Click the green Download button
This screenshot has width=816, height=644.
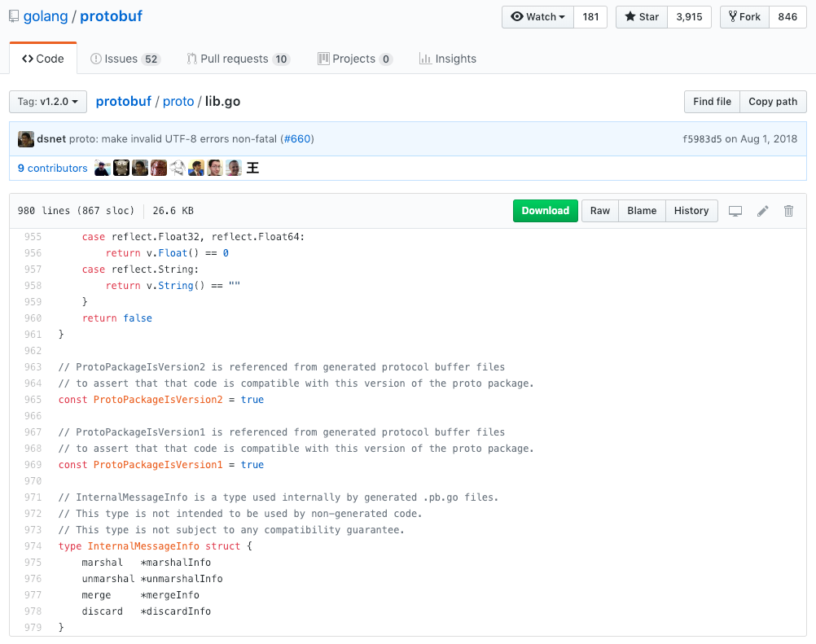coord(546,211)
